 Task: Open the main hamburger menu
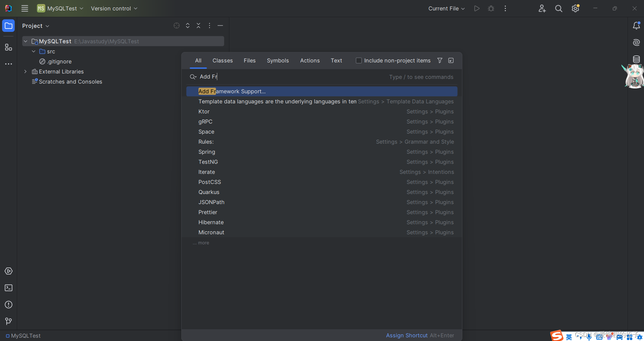pos(25,8)
